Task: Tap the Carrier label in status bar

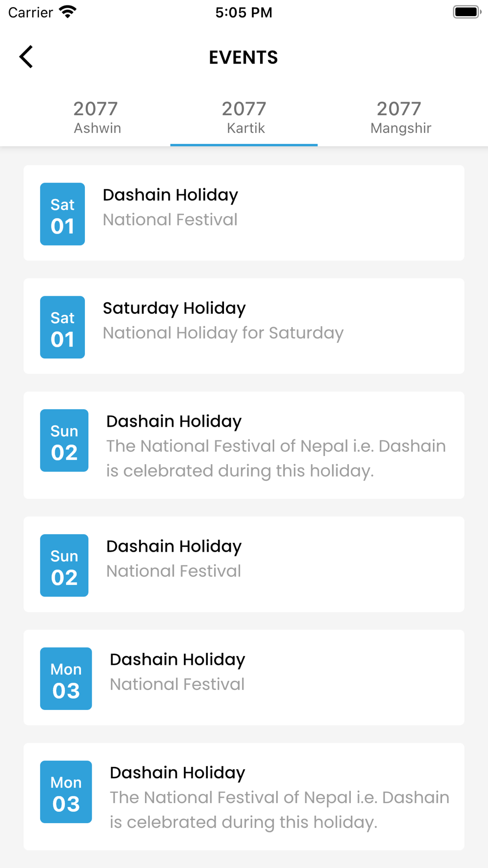Action: pyautogui.click(x=30, y=12)
